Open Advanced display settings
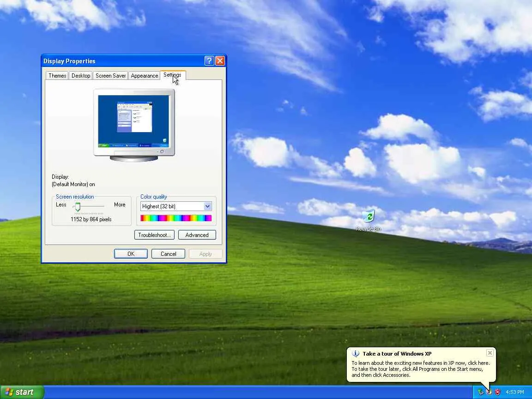 pyautogui.click(x=197, y=235)
